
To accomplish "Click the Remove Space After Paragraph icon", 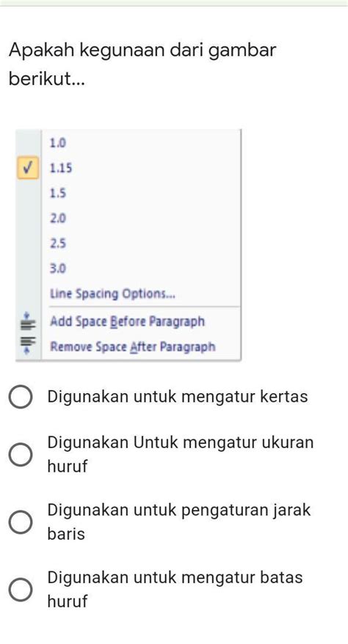I will coord(28,346).
